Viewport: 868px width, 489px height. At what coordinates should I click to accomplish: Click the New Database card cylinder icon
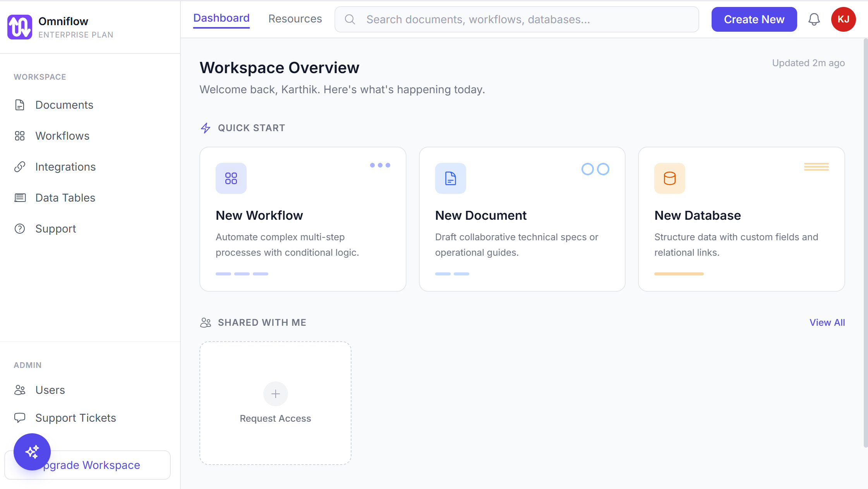pyautogui.click(x=670, y=178)
